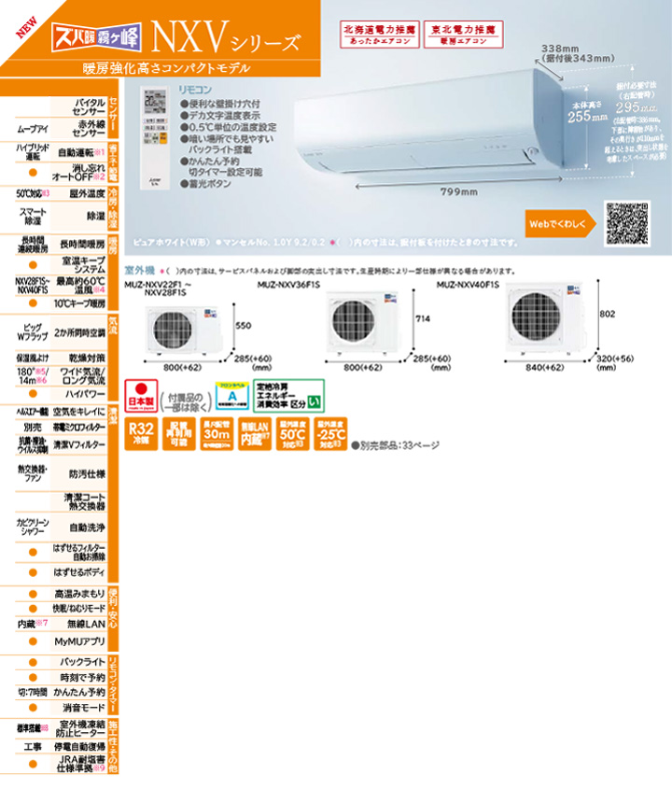Image resolution: width=672 pixels, height=788 pixels.
Task: Click the 799mm width dimension
Action: pos(459,191)
